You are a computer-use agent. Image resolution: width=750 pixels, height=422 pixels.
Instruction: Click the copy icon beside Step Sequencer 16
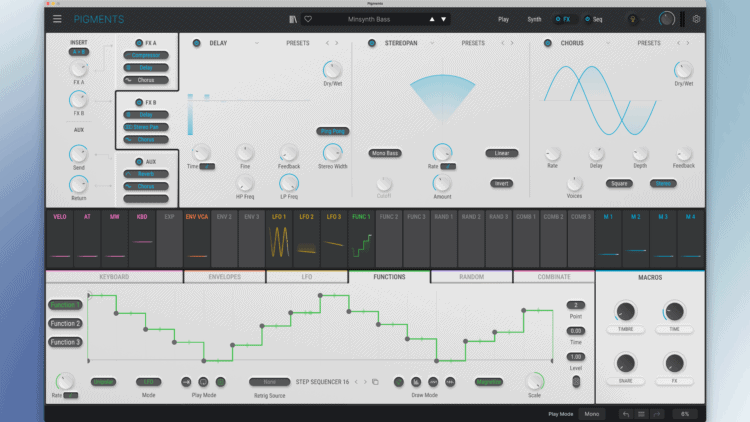pyautogui.click(x=376, y=381)
